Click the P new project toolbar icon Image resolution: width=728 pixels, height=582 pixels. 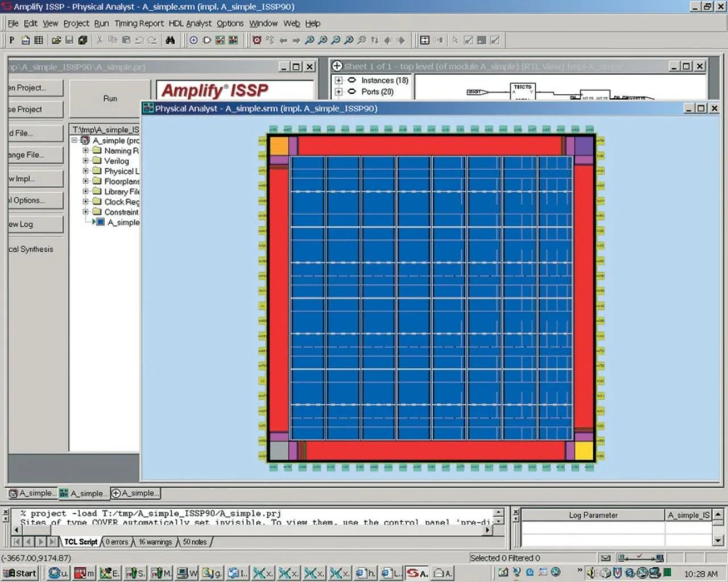pos(11,40)
